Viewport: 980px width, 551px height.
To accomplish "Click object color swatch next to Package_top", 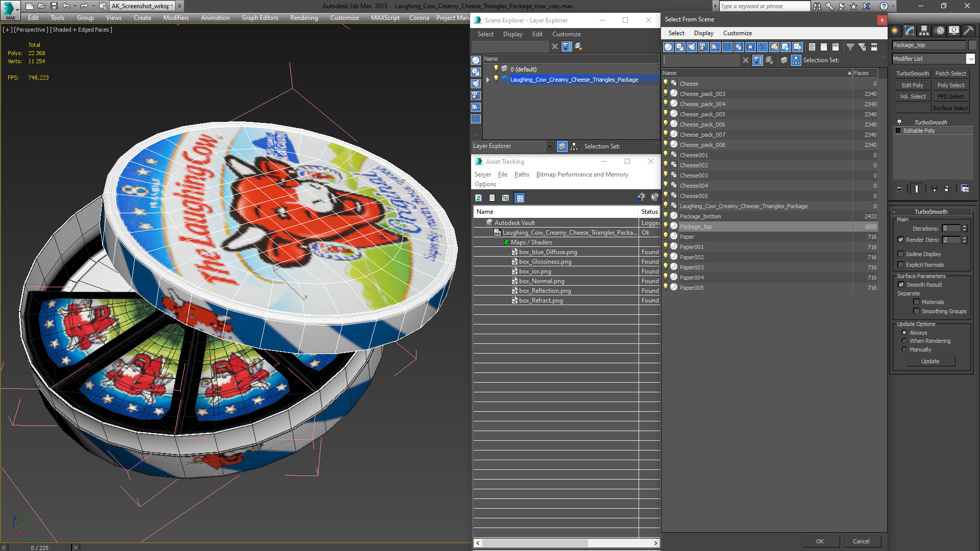I will pos(972,45).
